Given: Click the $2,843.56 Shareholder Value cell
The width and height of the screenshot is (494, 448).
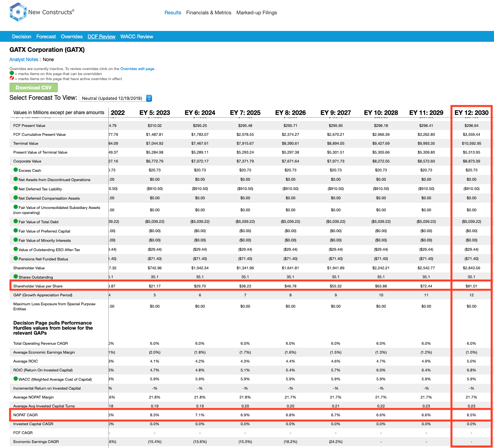Looking at the screenshot, I should pos(472,268).
